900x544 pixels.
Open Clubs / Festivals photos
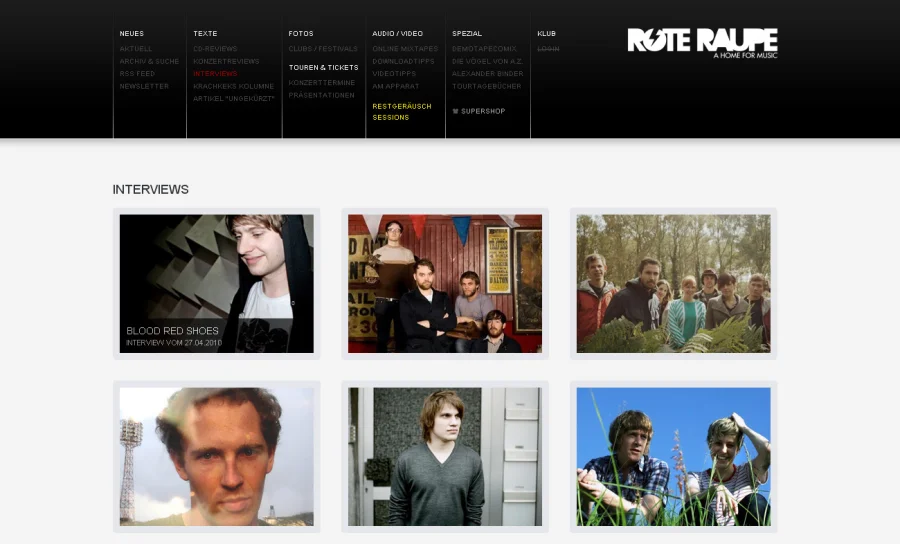click(x=323, y=49)
